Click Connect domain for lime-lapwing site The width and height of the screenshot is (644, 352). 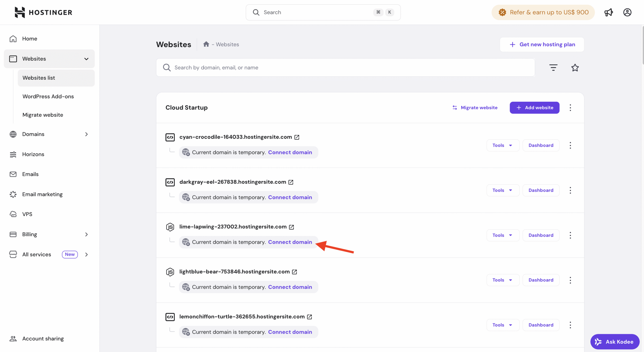(x=290, y=242)
